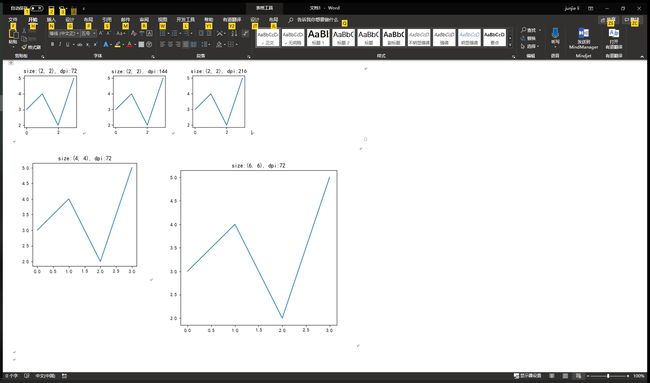The width and height of the screenshot is (650, 383).
Task: Click the zoom slider in status bar
Action: (x=608, y=376)
